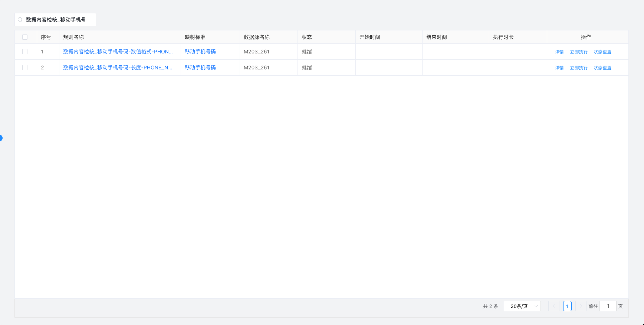View 详情 for the second rule
This screenshot has width=644, height=325.
point(559,68)
